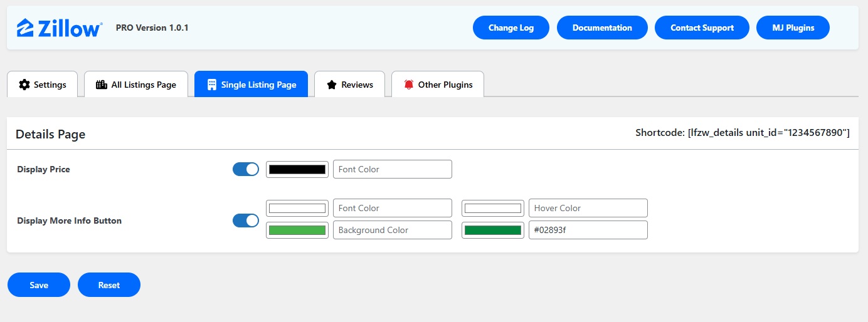
Task: Click the star icon on Reviews tab
Action: [332, 85]
